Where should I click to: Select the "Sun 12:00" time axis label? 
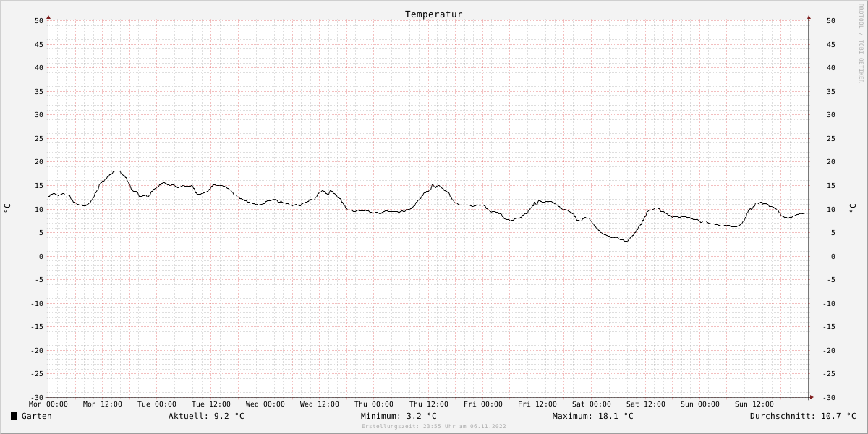754,404
